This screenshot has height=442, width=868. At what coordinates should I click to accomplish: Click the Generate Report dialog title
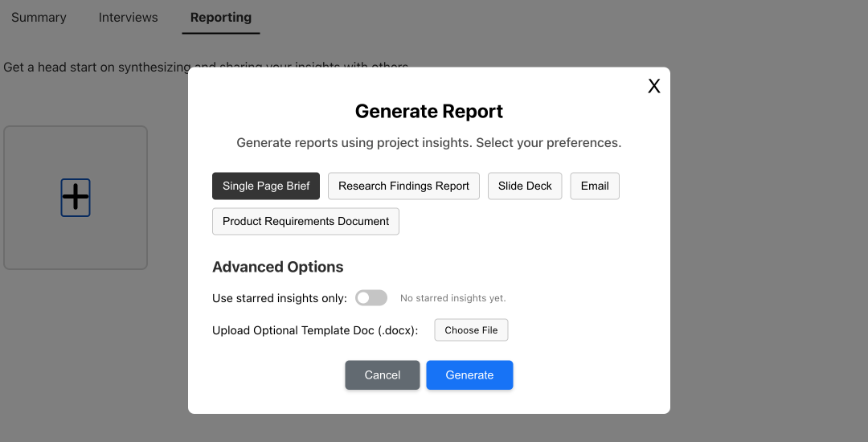(429, 111)
